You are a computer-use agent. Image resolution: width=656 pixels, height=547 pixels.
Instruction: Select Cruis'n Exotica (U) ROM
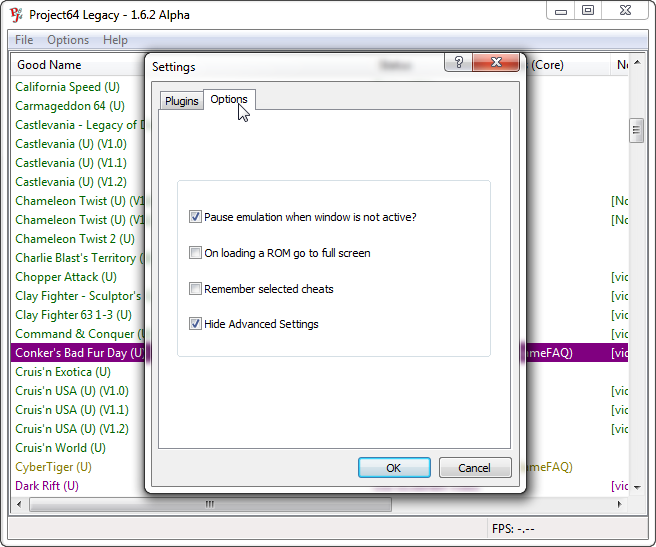click(x=63, y=372)
